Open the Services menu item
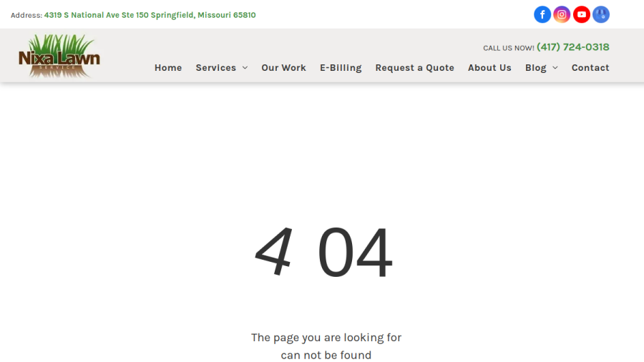Viewport: 644px width, 362px height. [x=215, y=68]
